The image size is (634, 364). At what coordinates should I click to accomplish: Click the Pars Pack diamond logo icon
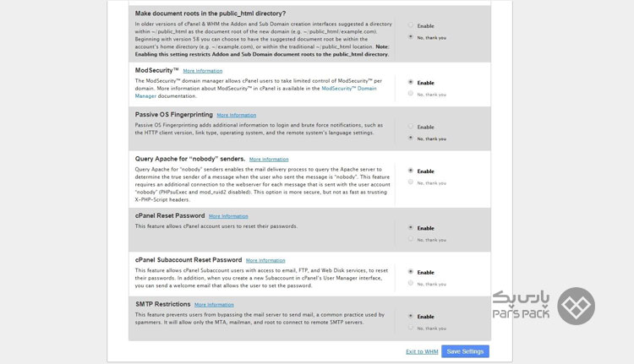coord(576,307)
